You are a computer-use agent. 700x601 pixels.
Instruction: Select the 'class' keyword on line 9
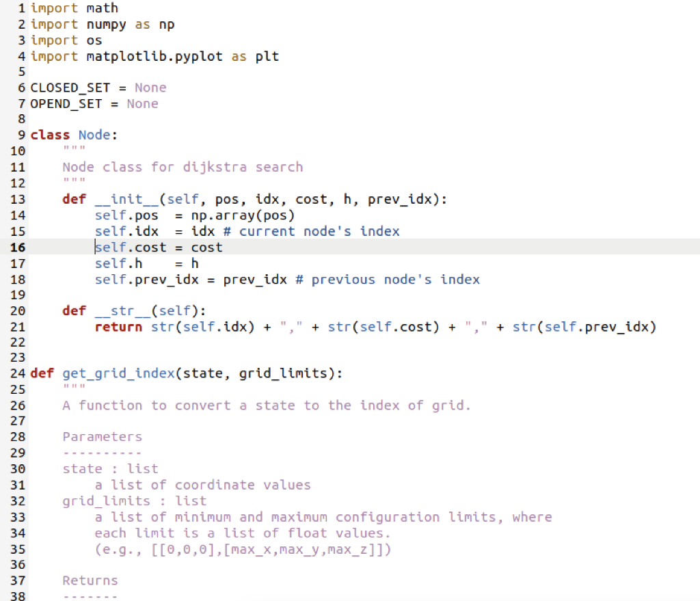pyautogui.click(x=50, y=135)
